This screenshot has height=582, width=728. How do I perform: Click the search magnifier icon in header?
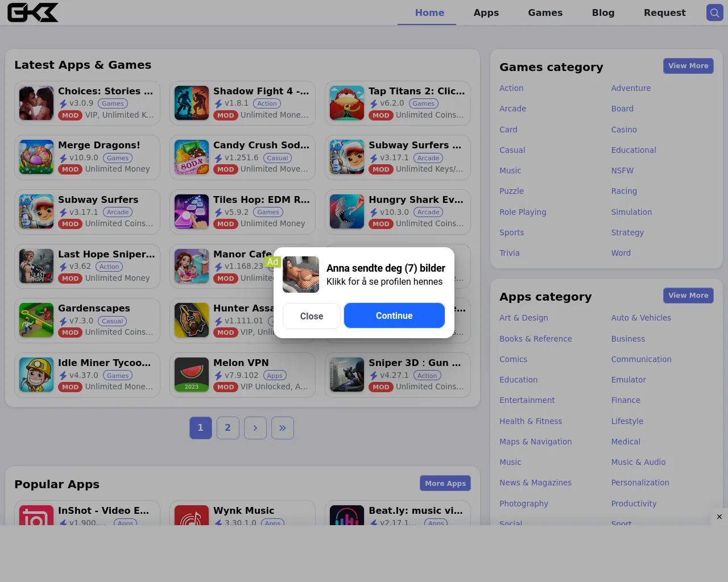(x=715, y=13)
